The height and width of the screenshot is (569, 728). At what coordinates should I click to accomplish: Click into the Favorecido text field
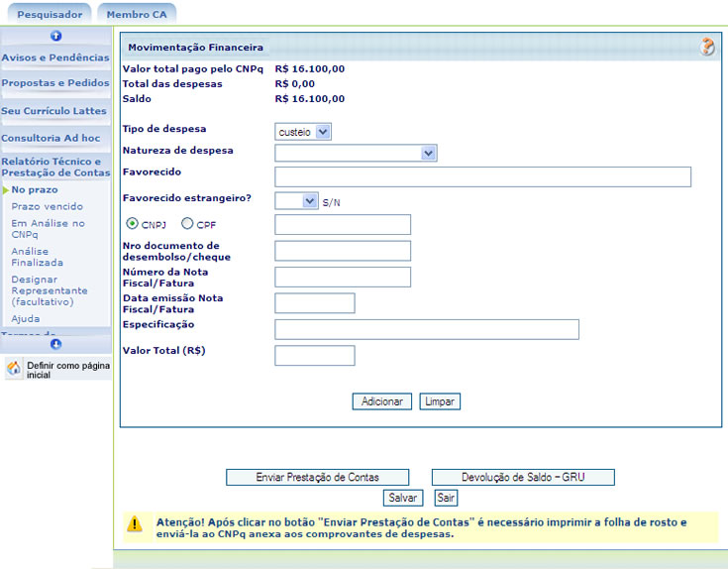pyautogui.click(x=482, y=176)
